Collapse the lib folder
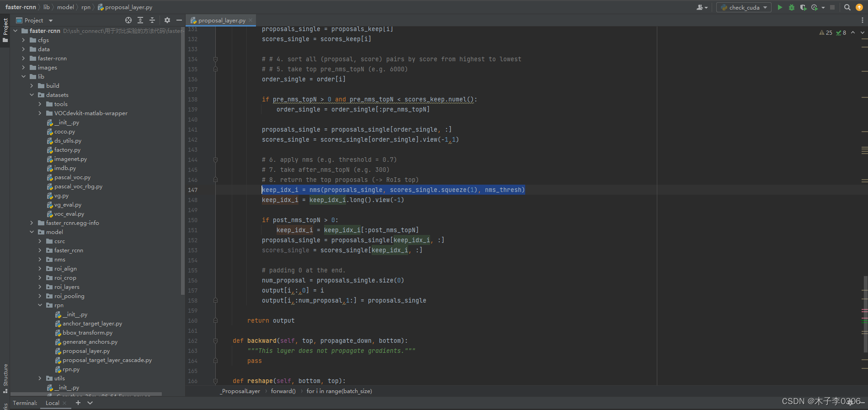 24,77
